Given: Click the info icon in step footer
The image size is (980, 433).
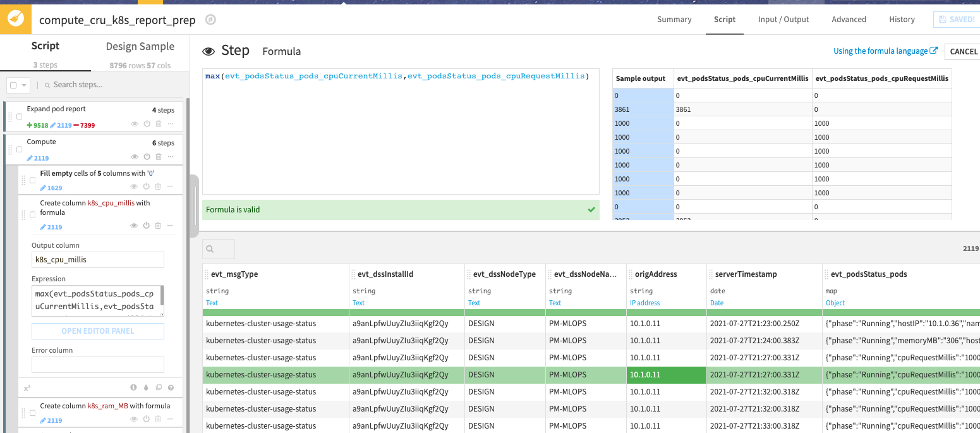Looking at the screenshot, I should coord(133,387).
